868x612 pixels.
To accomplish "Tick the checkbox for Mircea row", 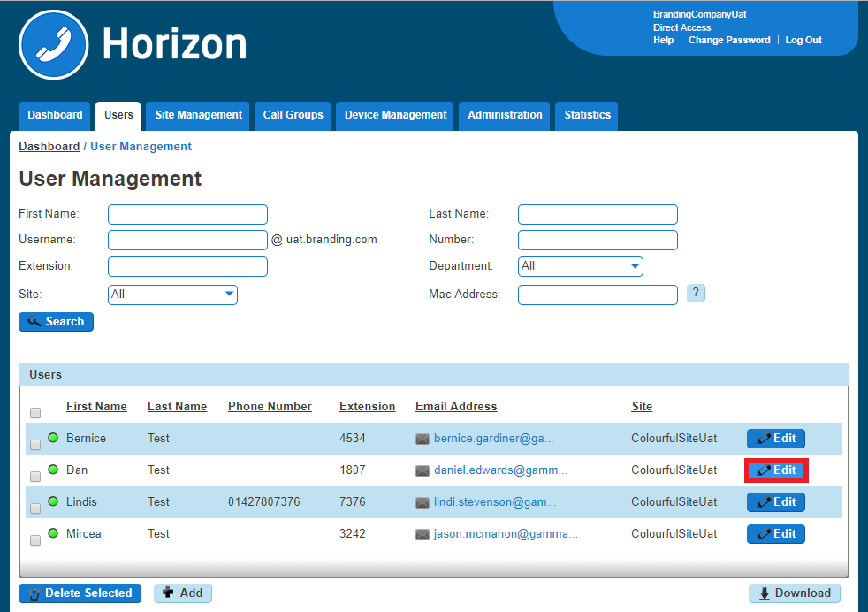I will 35,540.
